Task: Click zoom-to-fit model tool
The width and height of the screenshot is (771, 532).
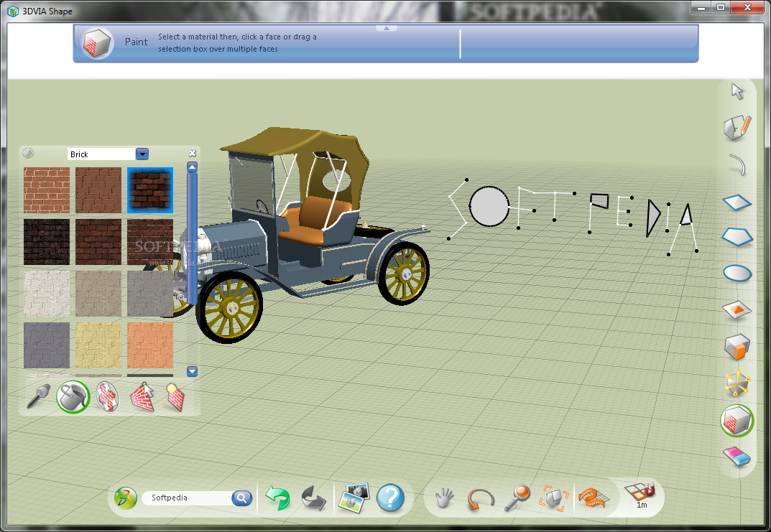Action: coord(554,498)
